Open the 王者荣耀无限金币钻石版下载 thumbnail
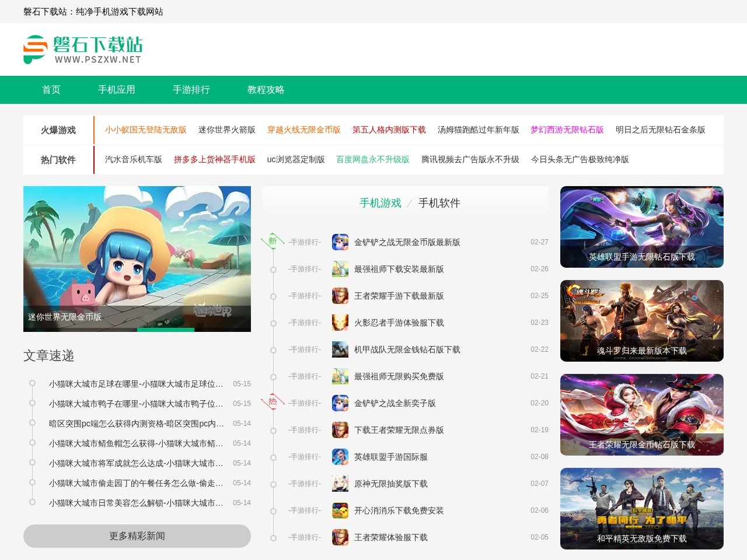 [x=642, y=415]
